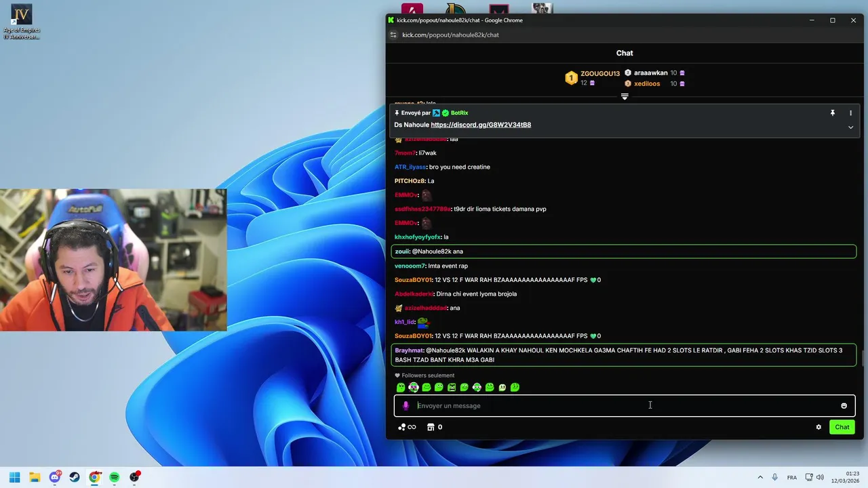Viewport: 868px width, 488px height.
Task: Insert the fifth angry-face quick emote
Action: [452, 387]
